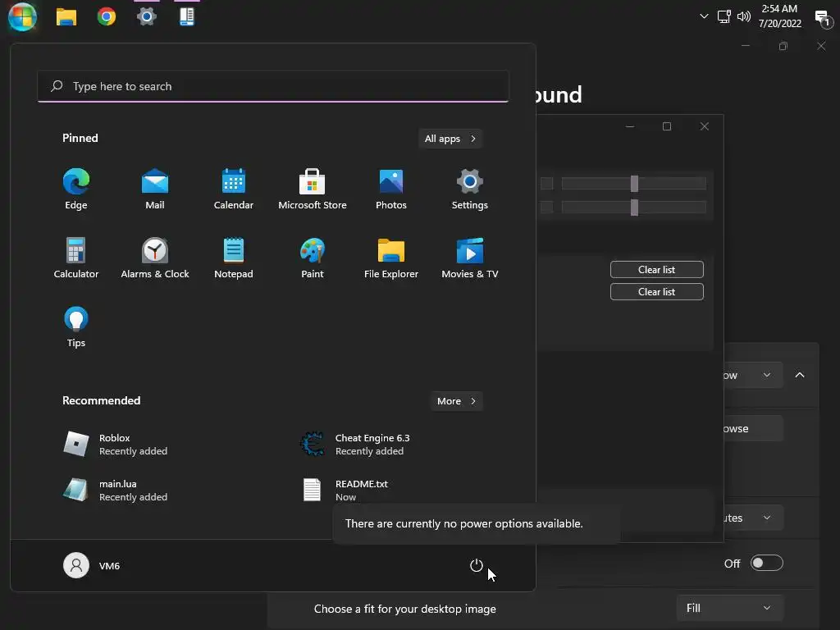Image resolution: width=840 pixels, height=630 pixels.
Task: Open Cheat Engine 6.3 from Recommended
Action: [354, 444]
